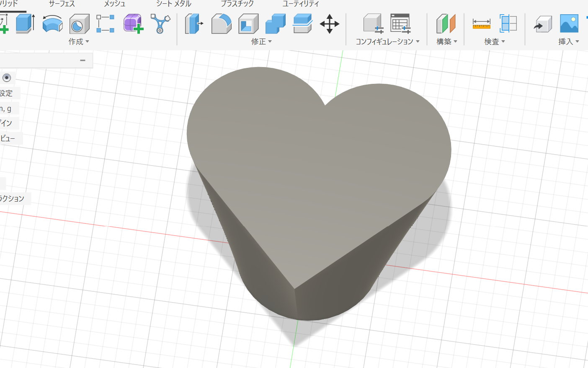
Task: Open the 構築 dropdown
Action: pos(447,41)
